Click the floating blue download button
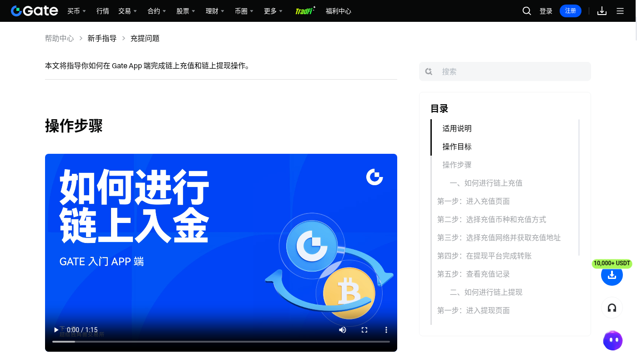Viewport: 637px width, 364px height. (x=612, y=275)
